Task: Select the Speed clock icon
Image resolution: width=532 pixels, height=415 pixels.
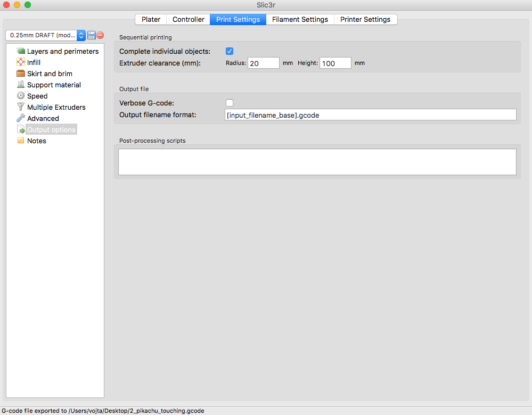Action: point(21,96)
